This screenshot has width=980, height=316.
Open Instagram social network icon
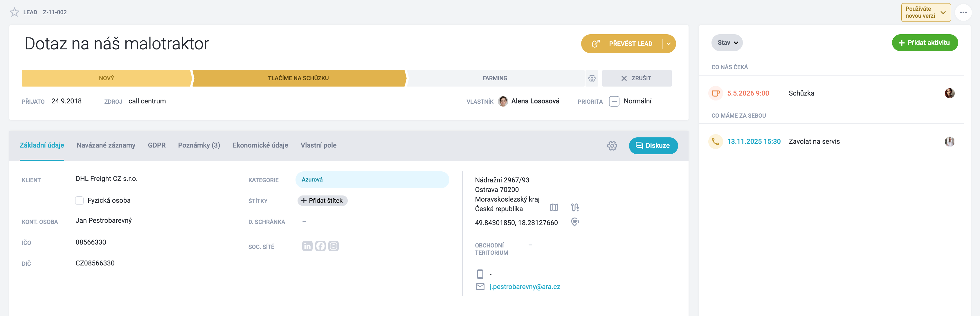333,246
